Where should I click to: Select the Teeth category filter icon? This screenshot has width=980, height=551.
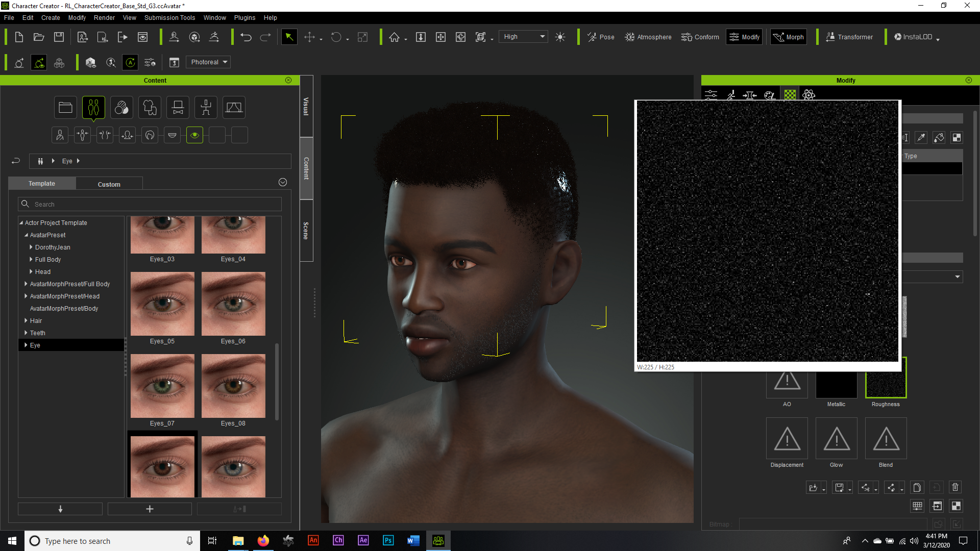(x=172, y=135)
